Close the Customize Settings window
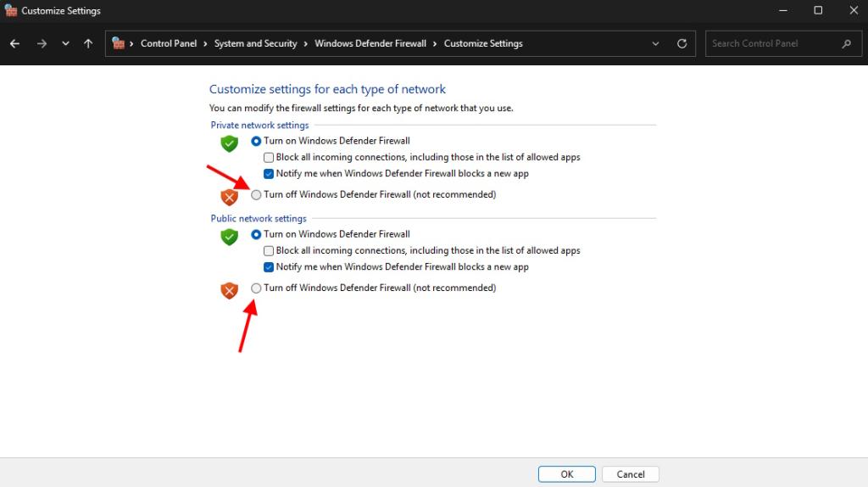Viewport: 868px width, 487px height. click(x=854, y=10)
